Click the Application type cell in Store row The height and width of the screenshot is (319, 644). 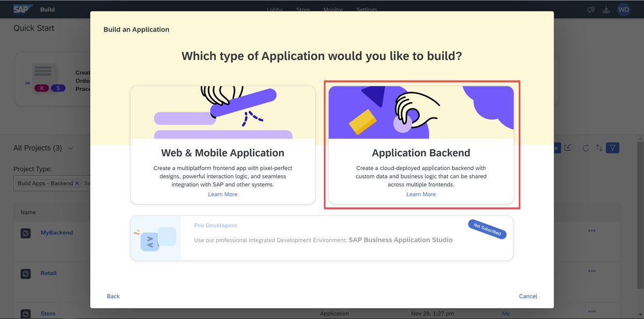click(x=334, y=314)
